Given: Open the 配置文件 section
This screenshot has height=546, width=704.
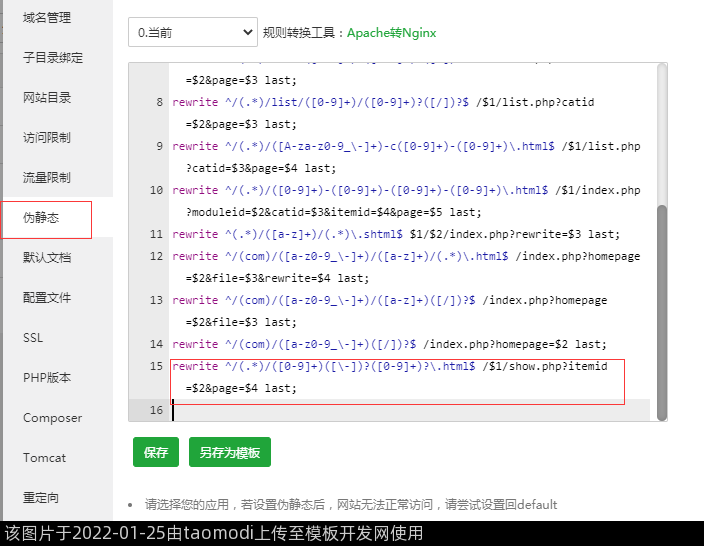Looking at the screenshot, I should (47, 298).
